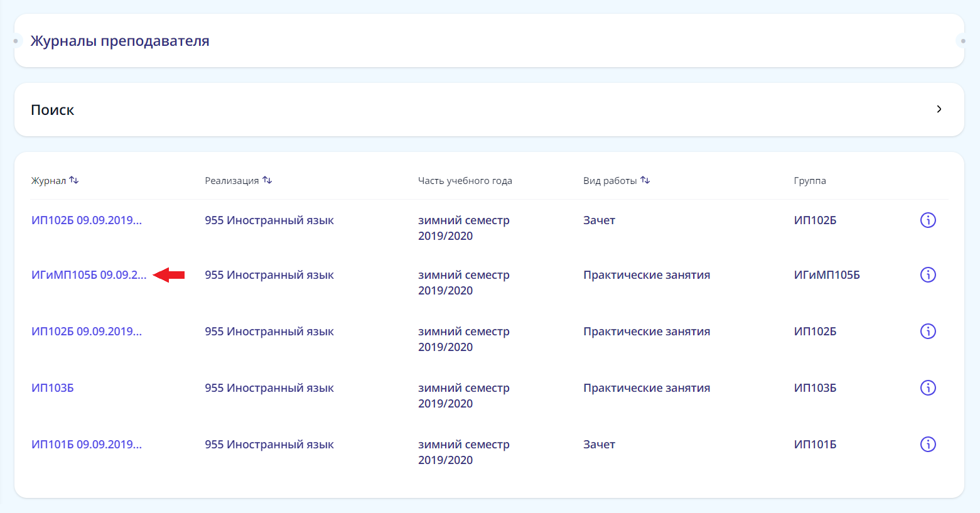The height and width of the screenshot is (513, 980).
Task: Open ИП102Б journal link for Практические занятия
Action: pos(86,332)
